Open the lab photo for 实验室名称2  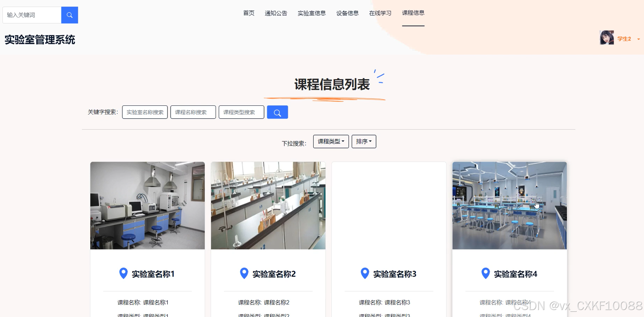pos(268,205)
